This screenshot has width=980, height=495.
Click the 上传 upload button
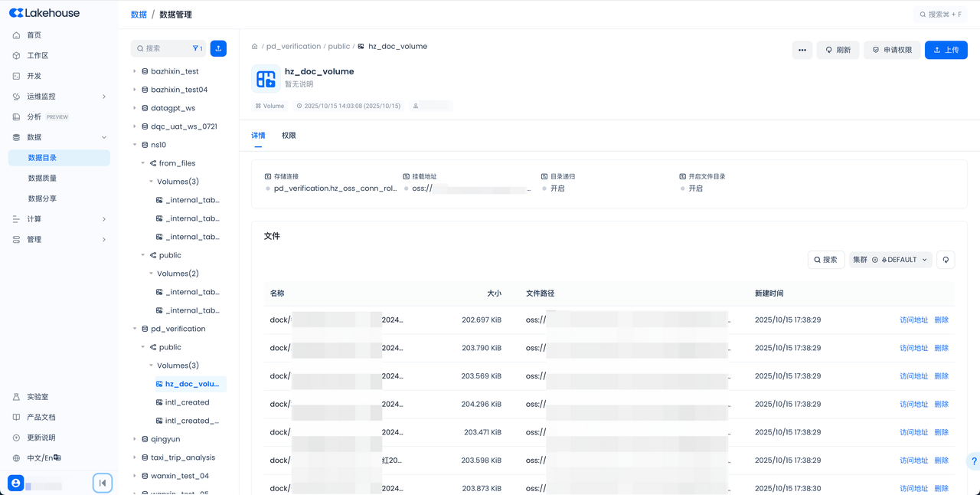[946, 50]
